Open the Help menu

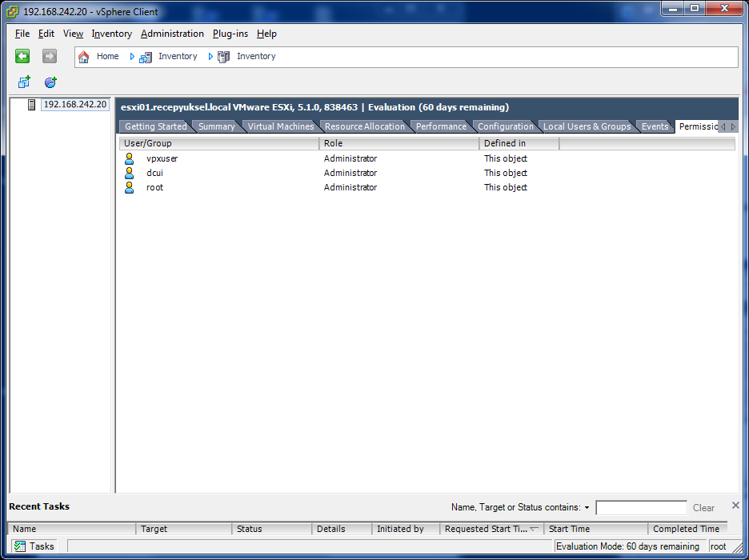point(266,34)
